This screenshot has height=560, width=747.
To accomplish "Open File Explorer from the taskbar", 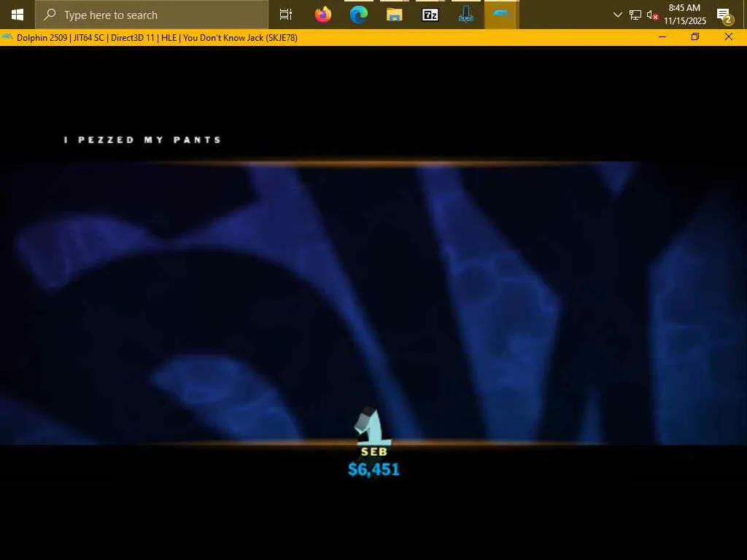I will [x=395, y=15].
